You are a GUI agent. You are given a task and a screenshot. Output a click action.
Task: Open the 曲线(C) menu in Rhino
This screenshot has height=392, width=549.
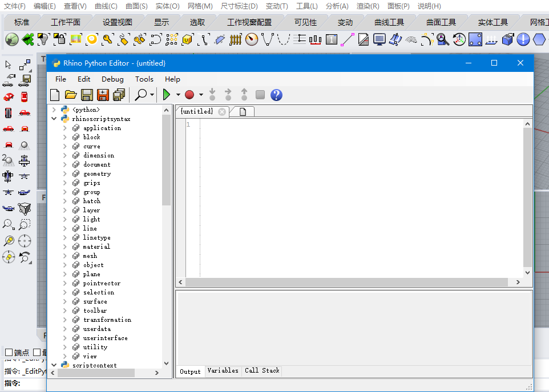106,6
